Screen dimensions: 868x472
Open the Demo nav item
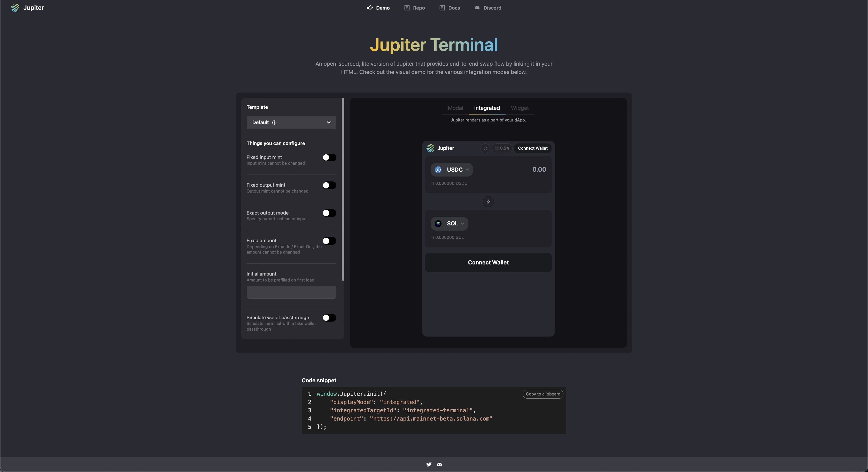[378, 8]
